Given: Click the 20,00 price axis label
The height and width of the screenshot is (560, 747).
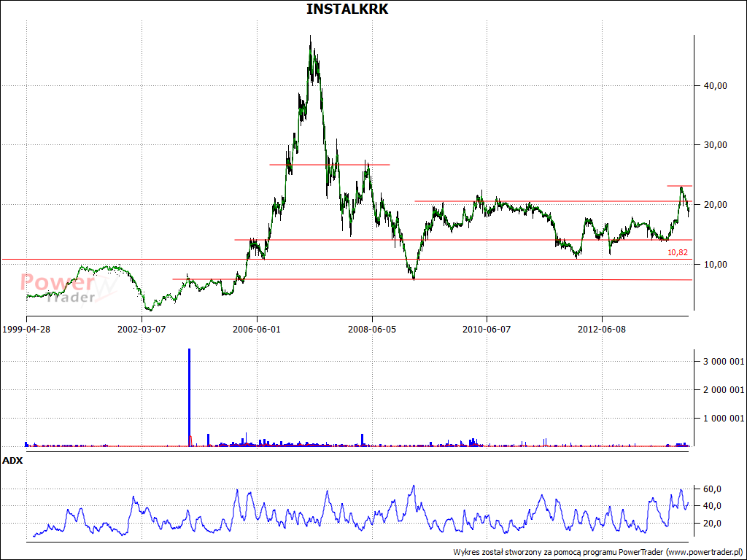Looking at the screenshot, I should [716, 205].
